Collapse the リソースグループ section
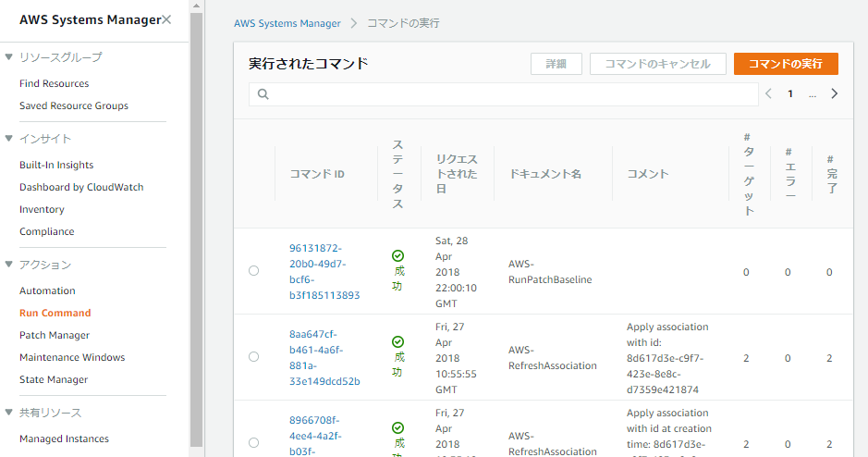This screenshot has width=868, height=457. pyautogui.click(x=9, y=56)
